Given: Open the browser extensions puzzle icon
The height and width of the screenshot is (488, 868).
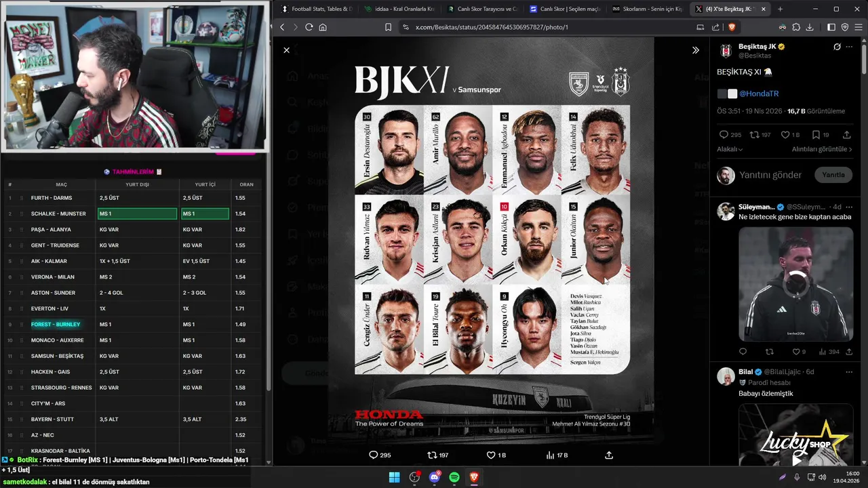Looking at the screenshot, I should [795, 27].
